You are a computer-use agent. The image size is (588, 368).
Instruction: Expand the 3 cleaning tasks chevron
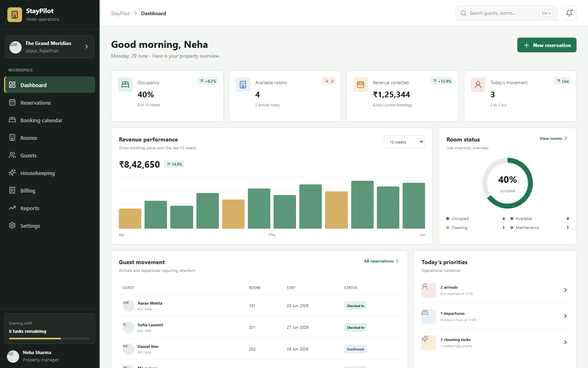(x=566, y=342)
